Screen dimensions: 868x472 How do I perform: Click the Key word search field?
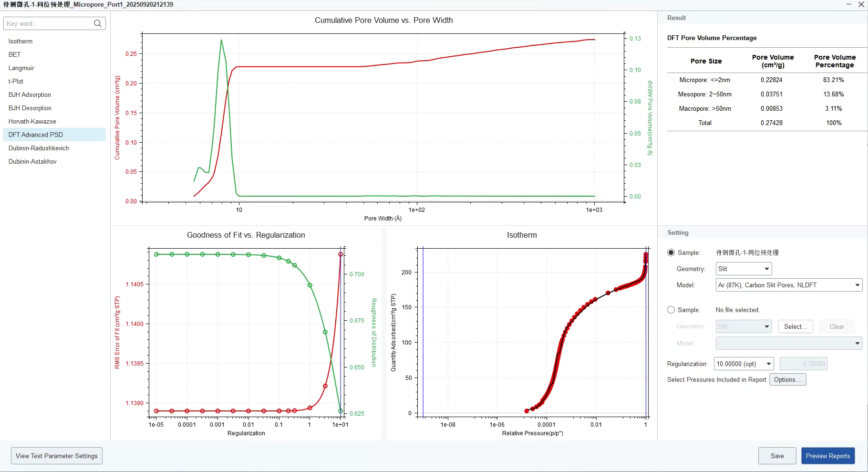coord(48,23)
